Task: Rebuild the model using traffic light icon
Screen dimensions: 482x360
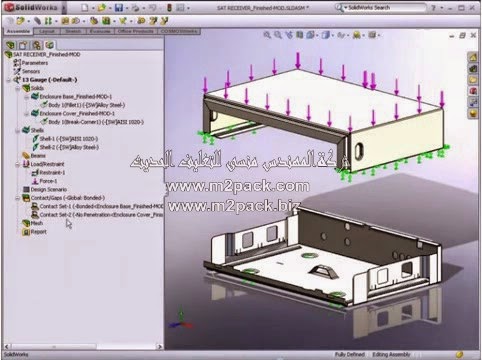Action: click(169, 7)
